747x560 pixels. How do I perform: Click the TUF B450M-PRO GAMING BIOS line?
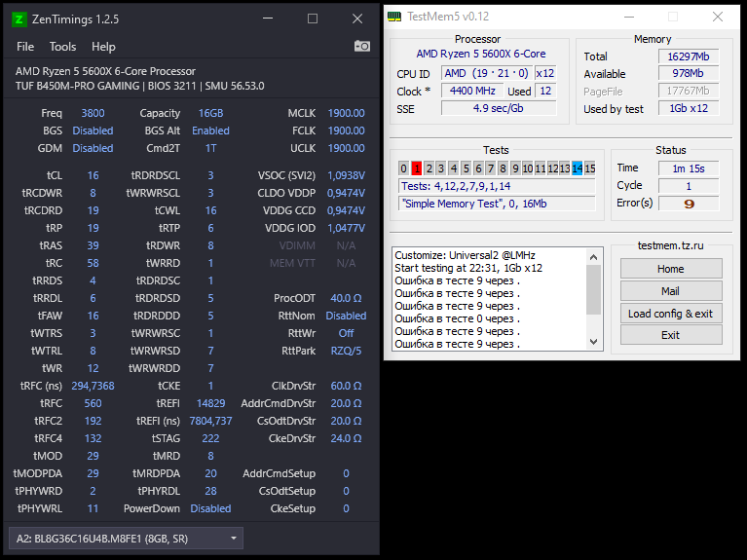[139, 86]
